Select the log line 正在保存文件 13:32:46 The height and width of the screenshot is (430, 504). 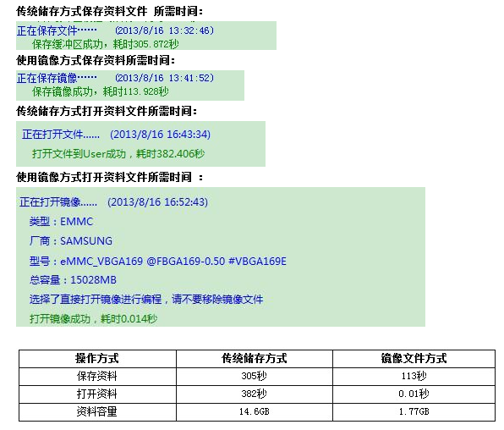[115, 30]
